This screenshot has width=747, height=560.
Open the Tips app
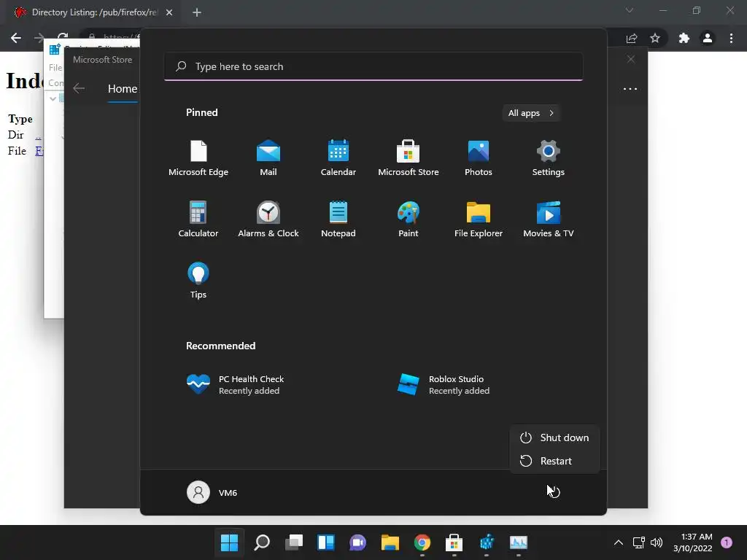coord(198,281)
